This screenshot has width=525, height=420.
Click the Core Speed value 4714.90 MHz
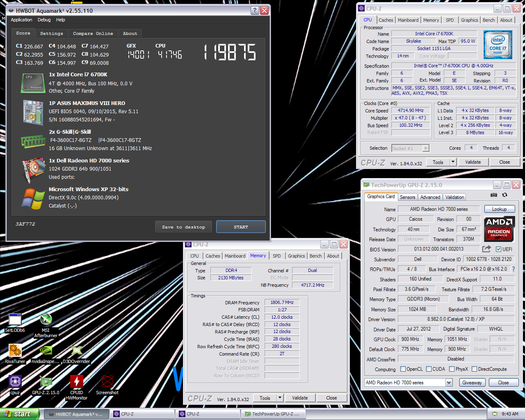tap(411, 110)
